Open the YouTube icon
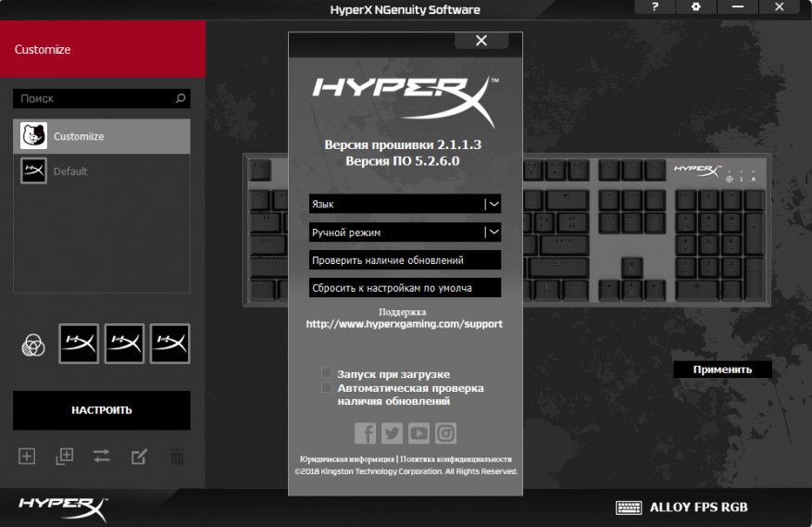 [418, 433]
